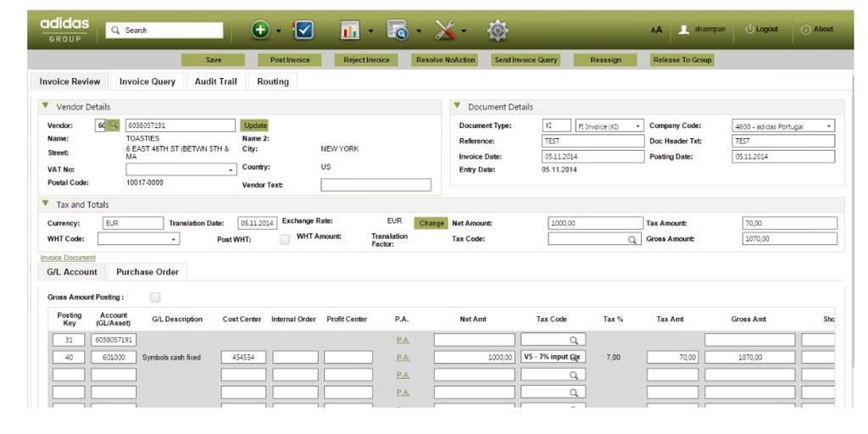Click the Tax Amount field showing 70,00 in Tax and Totals
Viewport: 868px width, 434px height.
[x=790, y=223]
